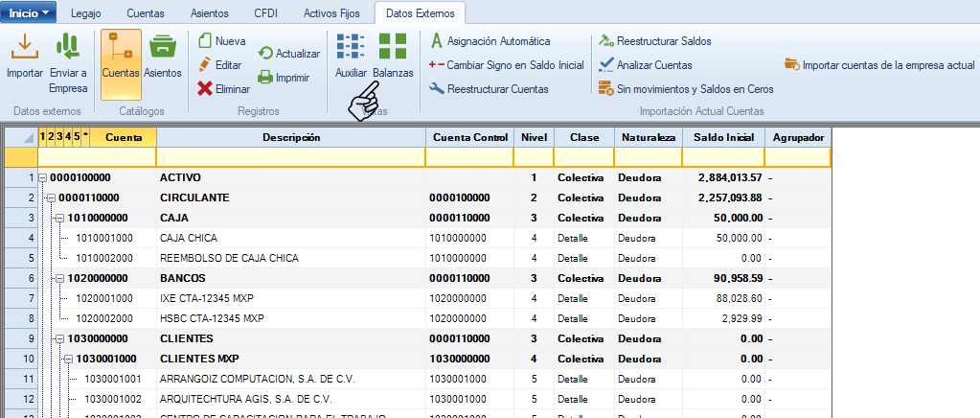The height and width of the screenshot is (418, 980).
Task: Collapse the BANCOS account node
Action: [x=59, y=278]
